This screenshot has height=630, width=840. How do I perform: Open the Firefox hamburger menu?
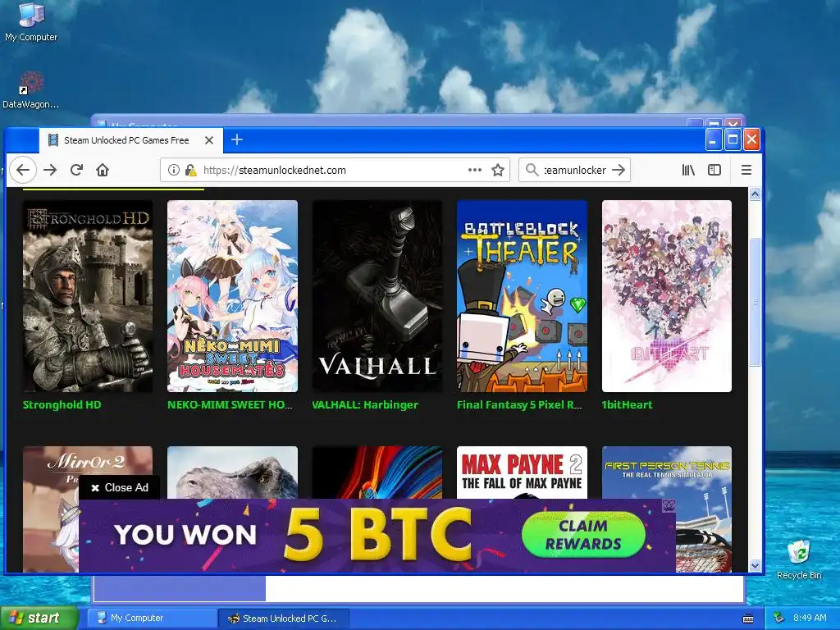point(746,170)
